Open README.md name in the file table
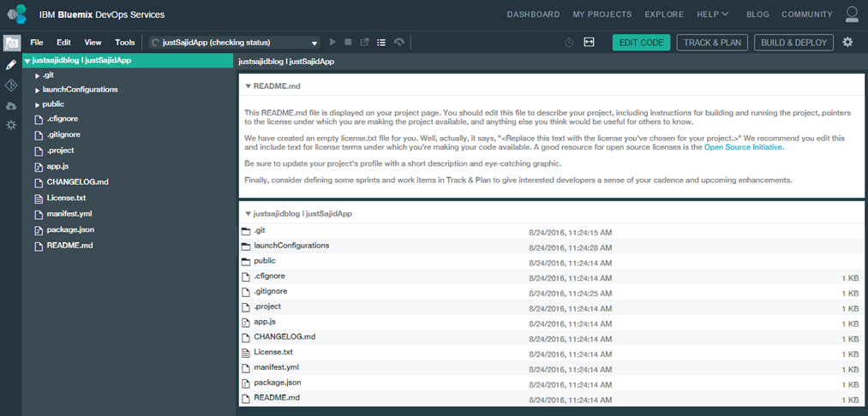 277,398
